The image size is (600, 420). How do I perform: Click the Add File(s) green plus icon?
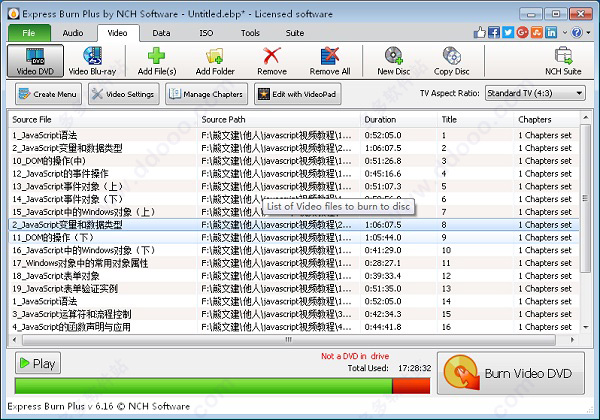(x=157, y=61)
